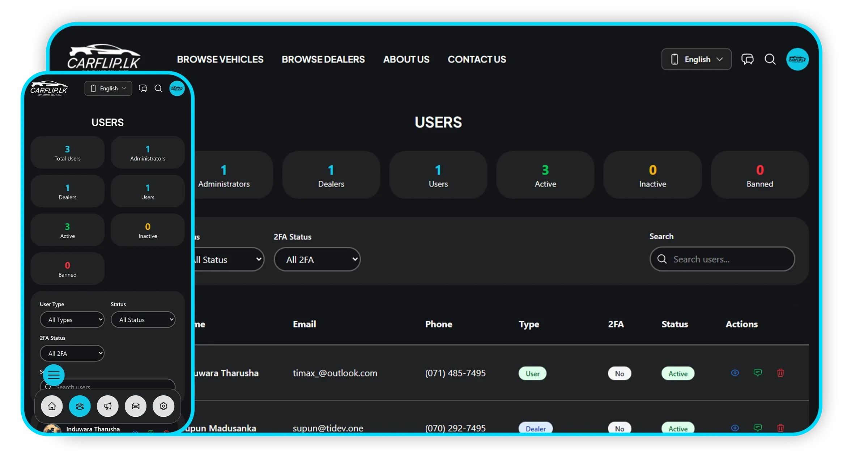The height and width of the screenshot is (459, 868).
Task: Open the megaphone announcements icon in mobile bar
Action: click(x=108, y=406)
